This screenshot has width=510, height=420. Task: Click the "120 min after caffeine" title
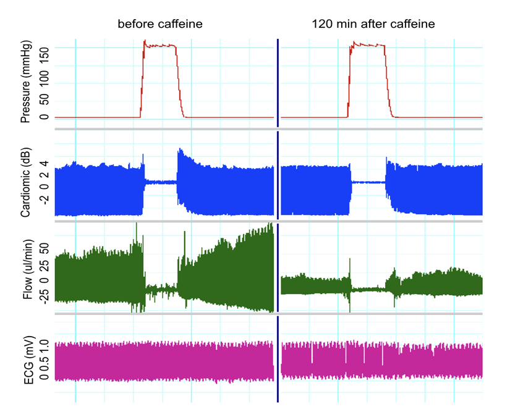(381, 24)
